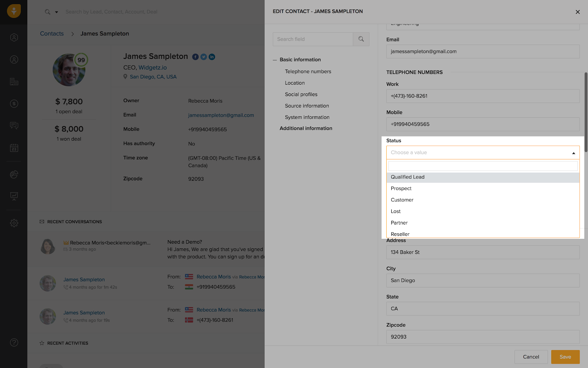Select Prospect from the Status list
Viewport: 588px width, 368px height.
(x=401, y=188)
